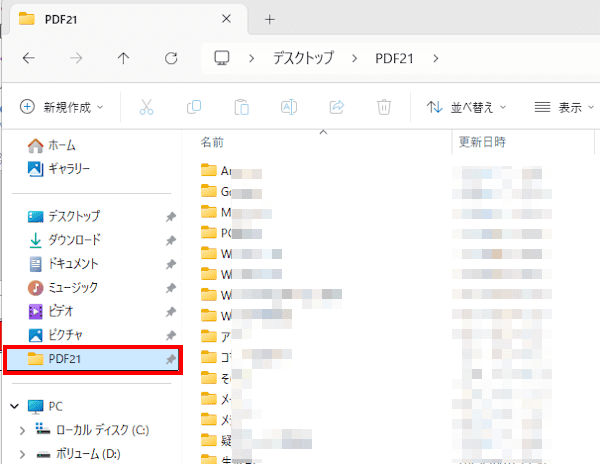
Task: Click the Paste clipboard icon
Action: click(x=241, y=106)
